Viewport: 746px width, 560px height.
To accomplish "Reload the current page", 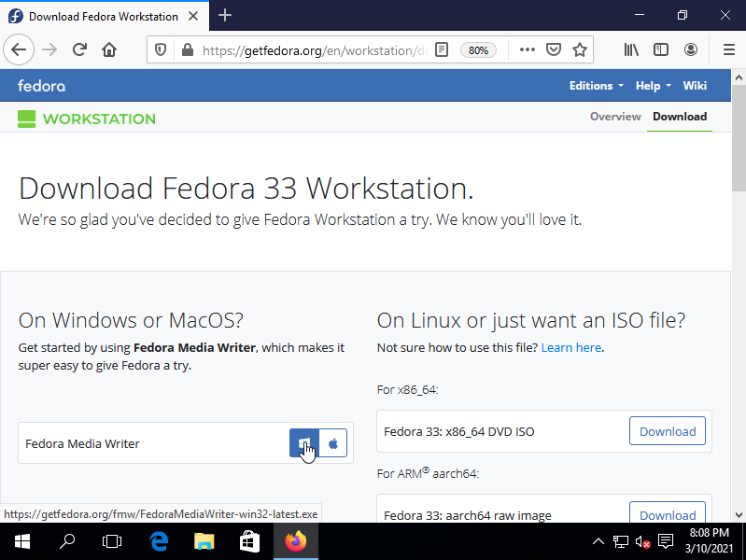I will pyautogui.click(x=79, y=49).
